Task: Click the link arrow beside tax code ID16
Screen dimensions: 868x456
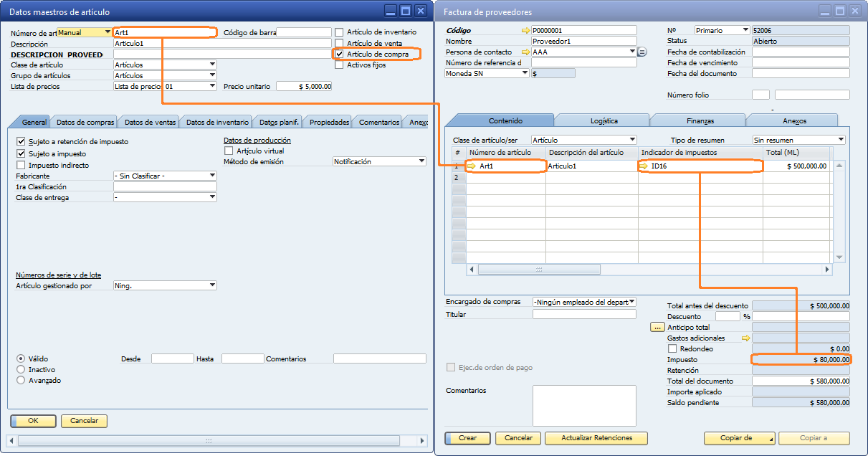Action: pos(644,166)
